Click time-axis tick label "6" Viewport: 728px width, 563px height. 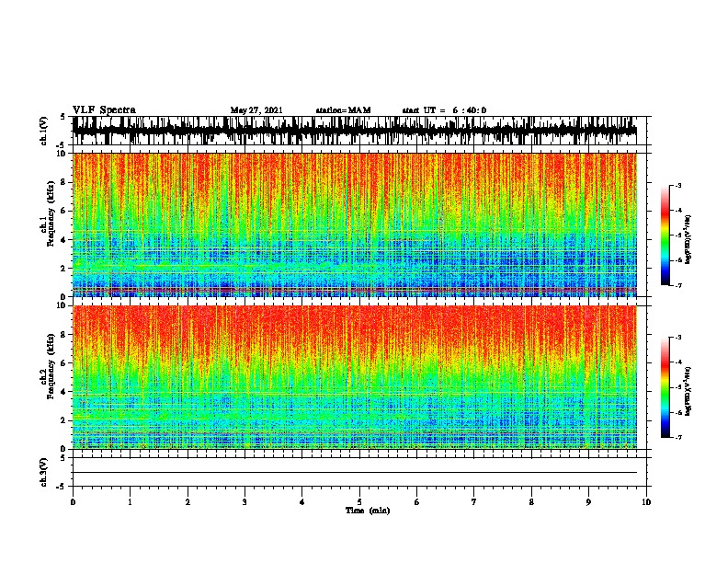coord(417,502)
